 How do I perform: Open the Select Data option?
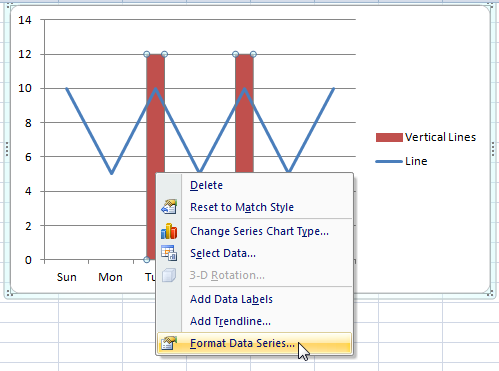[223, 253]
